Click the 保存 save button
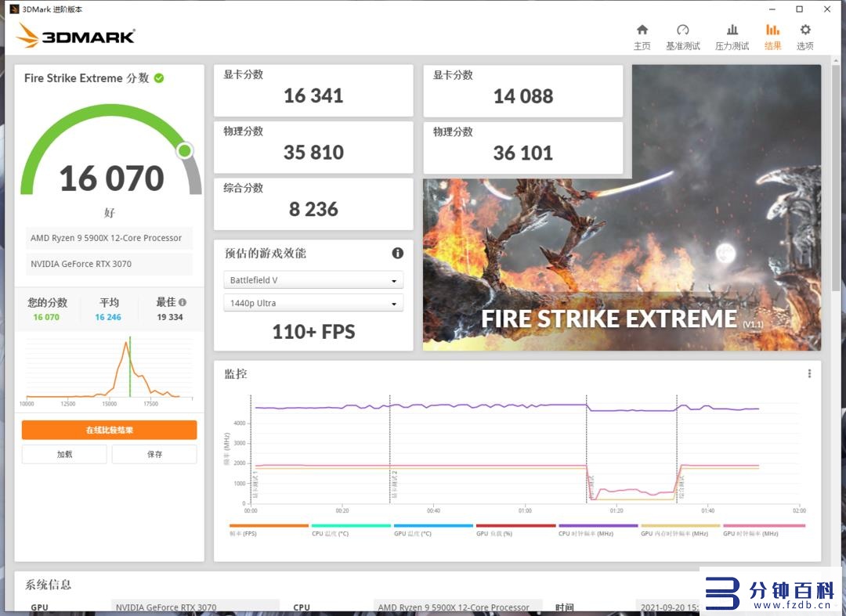Screen dimensions: 846x616 click(154, 454)
